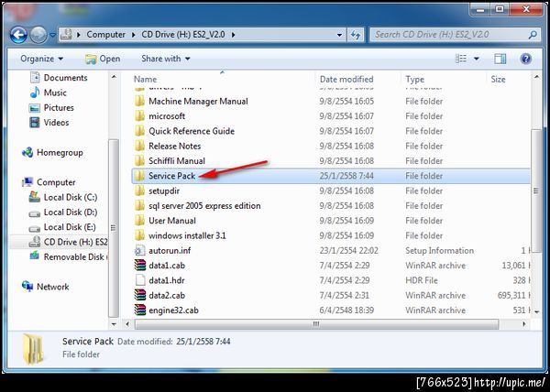Open the recent pages dropdown arrow
The width and height of the screenshot is (550, 392).
point(52,35)
